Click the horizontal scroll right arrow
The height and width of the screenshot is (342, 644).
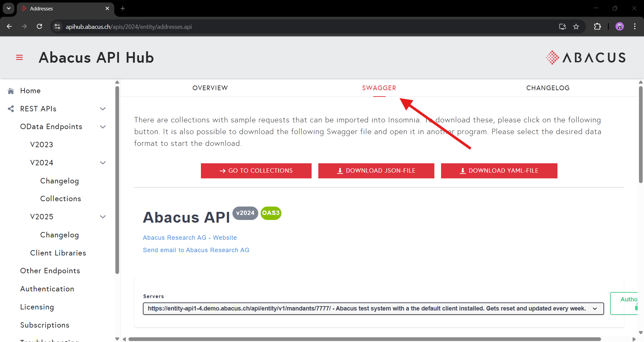point(634,339)
